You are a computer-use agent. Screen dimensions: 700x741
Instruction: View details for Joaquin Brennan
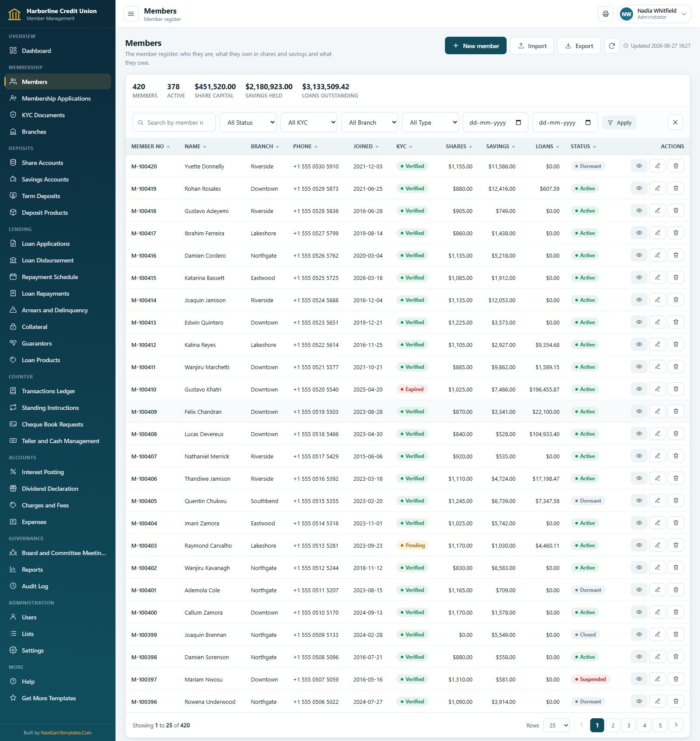[639, 635]
